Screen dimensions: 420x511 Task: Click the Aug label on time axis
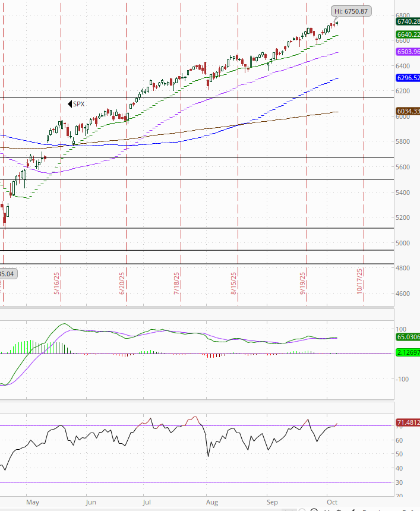tap(212, 502)
